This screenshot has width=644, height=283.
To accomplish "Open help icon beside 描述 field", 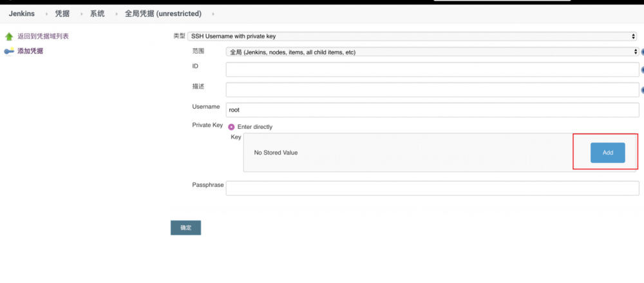I will [642, 90].
